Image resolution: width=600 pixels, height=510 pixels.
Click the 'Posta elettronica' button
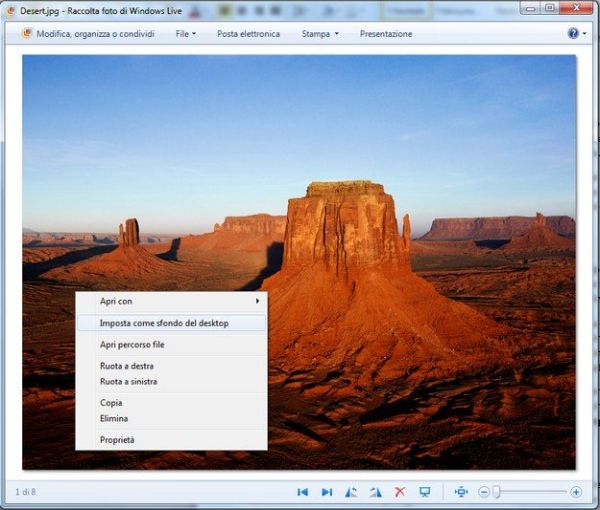point(248,34)
